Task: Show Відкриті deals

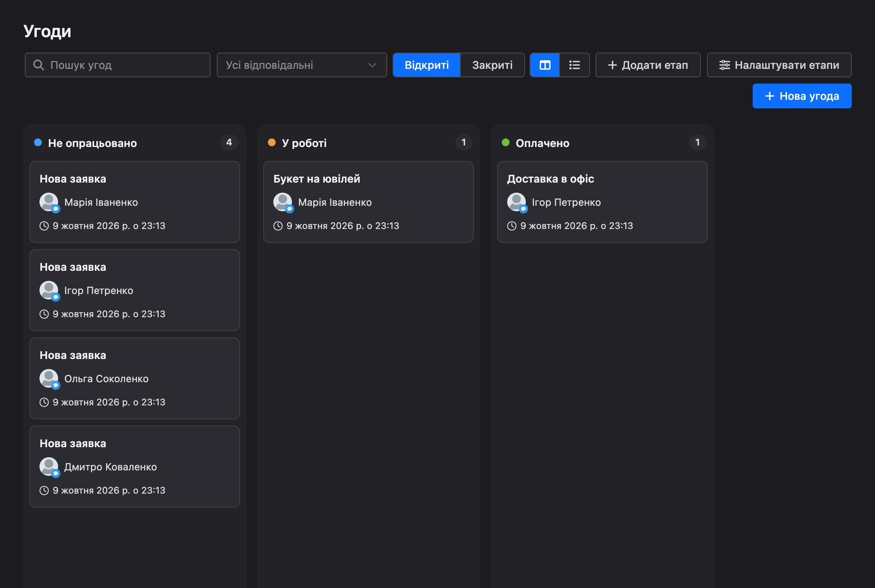Action: [x=427, y=65]
